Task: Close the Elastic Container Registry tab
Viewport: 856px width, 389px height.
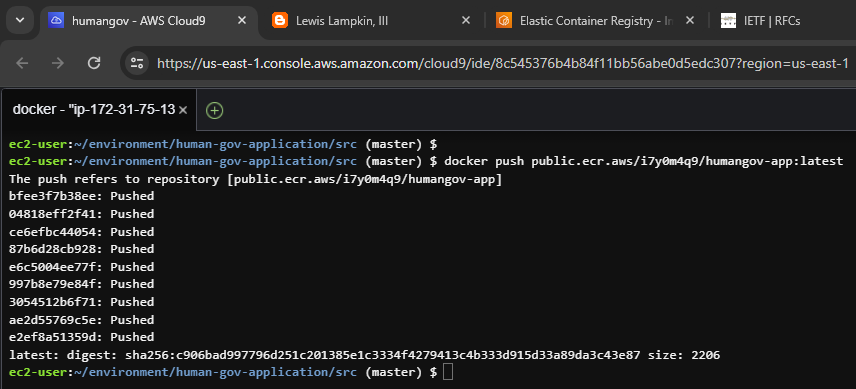Action: coord(689,21)
